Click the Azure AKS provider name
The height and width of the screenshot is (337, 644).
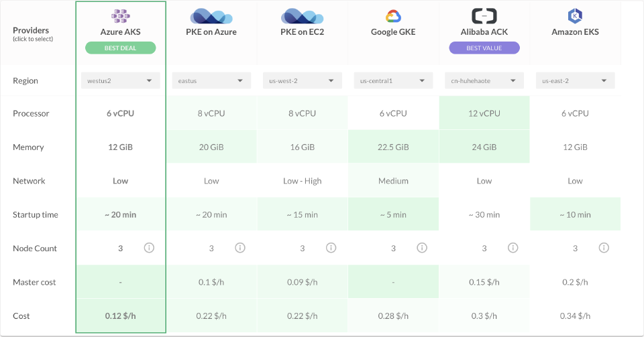[x=120, y=32]
